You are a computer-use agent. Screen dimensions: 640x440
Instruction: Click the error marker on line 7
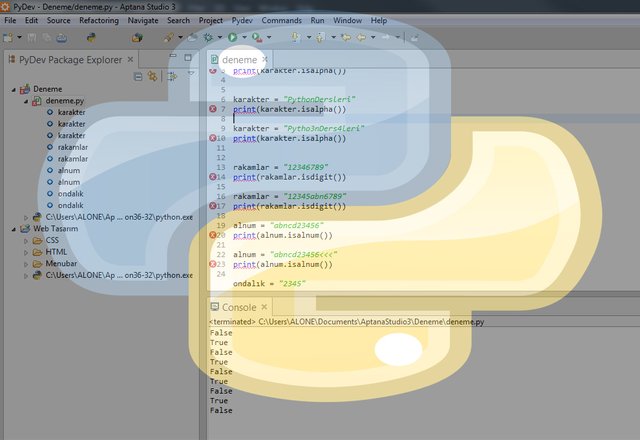tap(213, 108)
